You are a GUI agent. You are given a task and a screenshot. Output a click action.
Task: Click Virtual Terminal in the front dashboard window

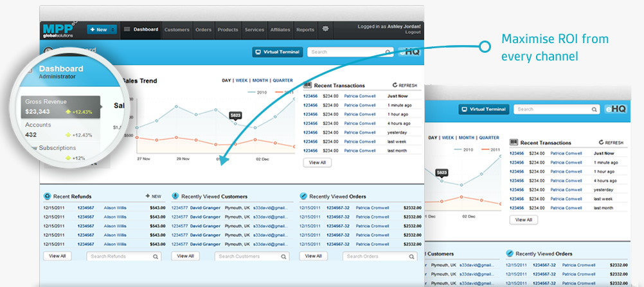point(278,52)
